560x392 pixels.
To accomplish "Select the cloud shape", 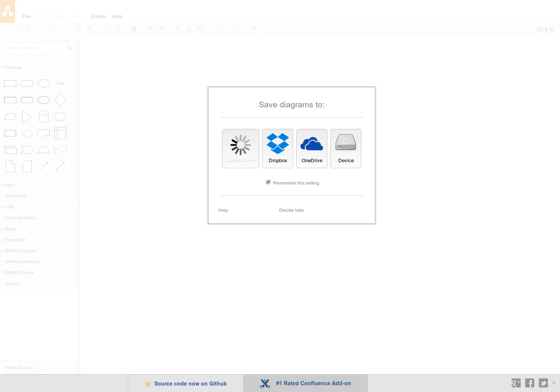I will tap(27, 133).
